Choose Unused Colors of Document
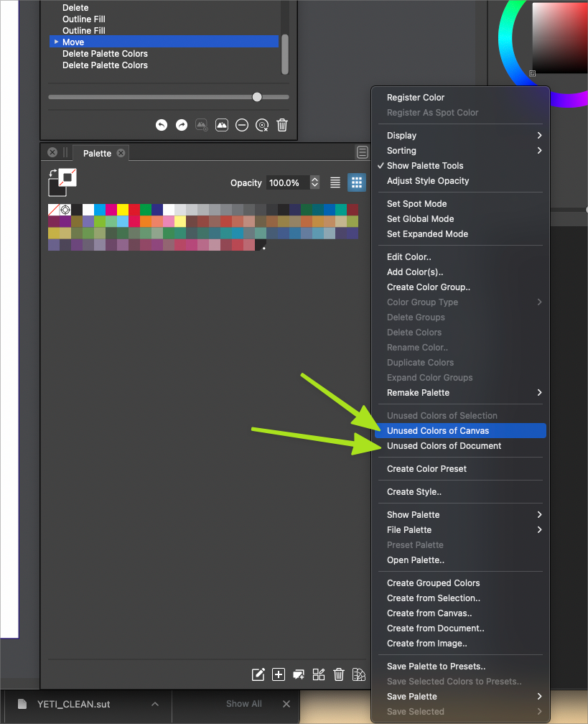 (444, 446)
